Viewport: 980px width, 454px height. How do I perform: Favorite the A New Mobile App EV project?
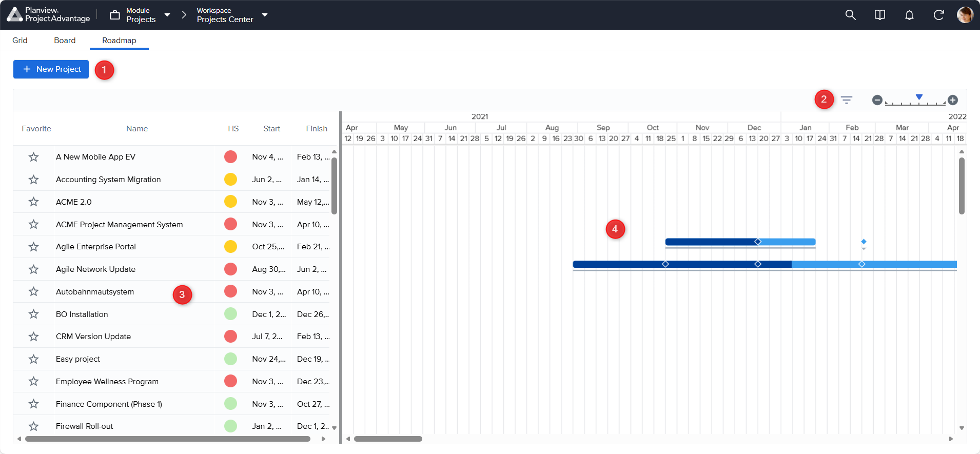pyautogui.click(x=34, y=157)
